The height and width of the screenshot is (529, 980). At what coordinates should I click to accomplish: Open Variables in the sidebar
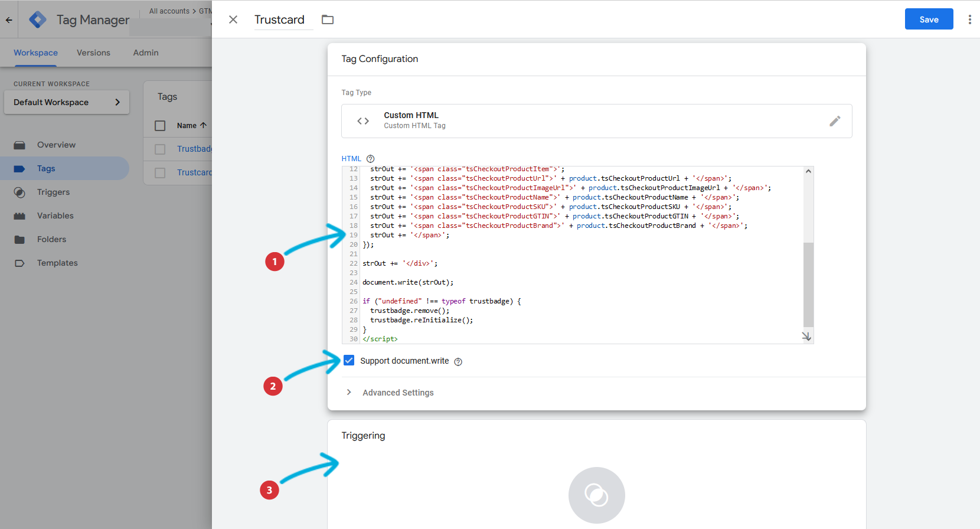click(55, 215)
